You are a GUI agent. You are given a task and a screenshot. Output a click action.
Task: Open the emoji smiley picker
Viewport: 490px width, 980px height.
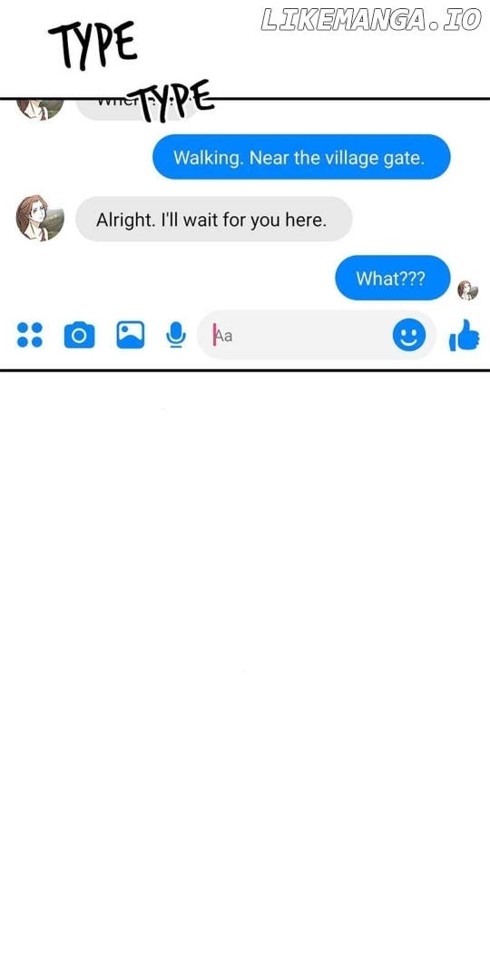(409, 335)
